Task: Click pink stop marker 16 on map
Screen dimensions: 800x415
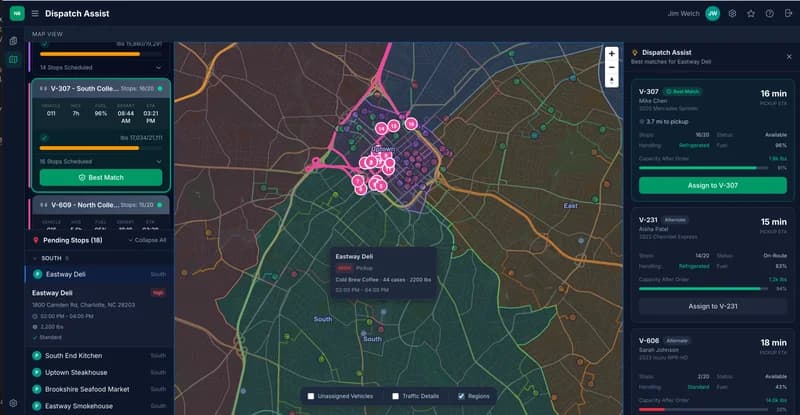Action: [x=411, y=124]
